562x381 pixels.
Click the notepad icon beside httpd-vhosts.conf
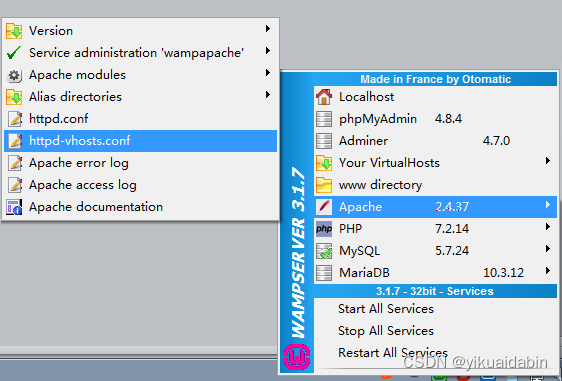tap(15, 141)
